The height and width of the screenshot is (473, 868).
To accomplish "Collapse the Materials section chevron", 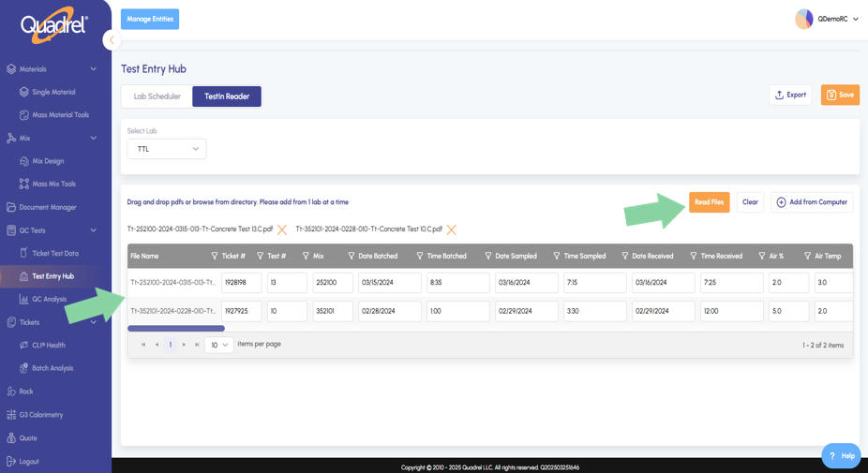I will [93, 69].
